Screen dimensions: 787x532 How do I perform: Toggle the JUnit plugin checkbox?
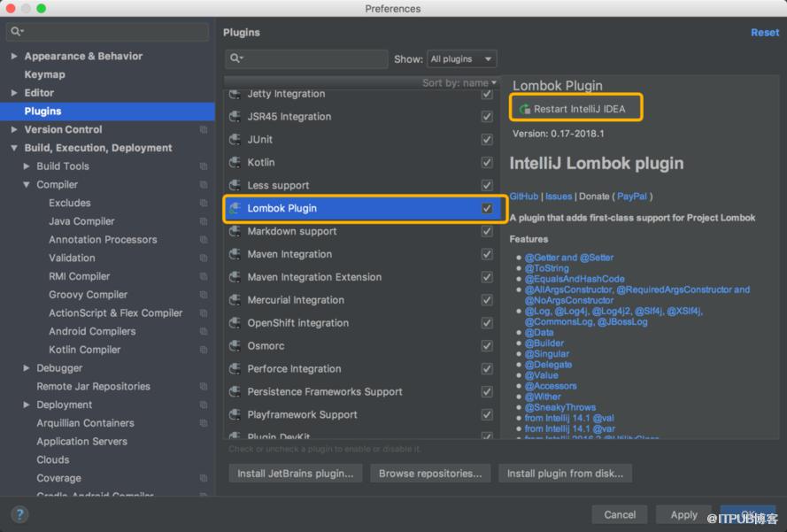click(x=487, y=140)
